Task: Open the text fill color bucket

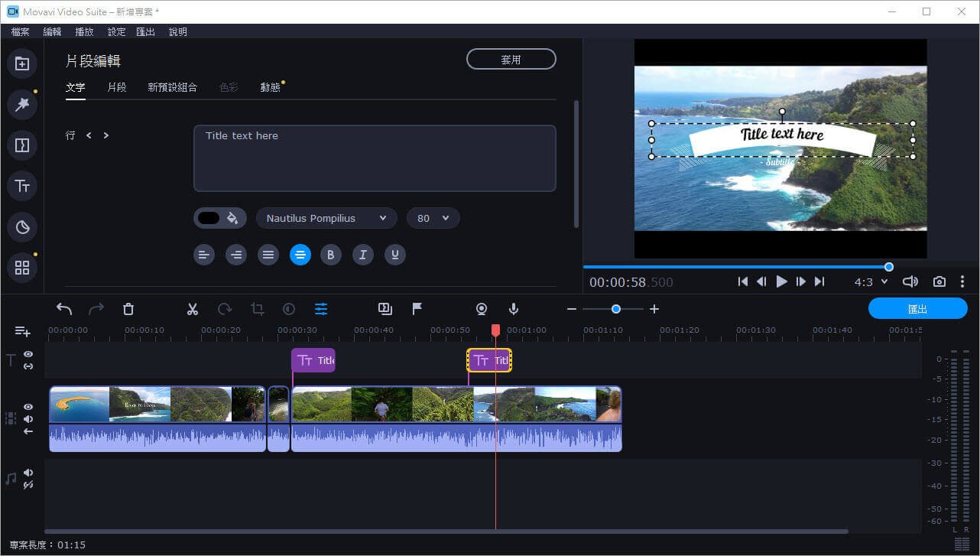Action: pos(232,218)
